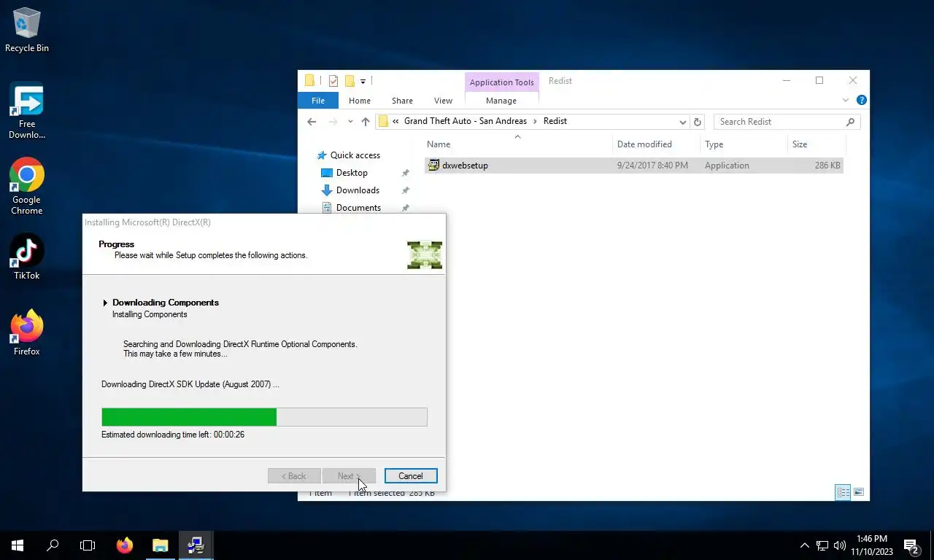Screen dimensions: 934x560
Task: Open Customize Quick Access Toolbar dropdown
Action: pyautogui.click(x=363, y=82)
